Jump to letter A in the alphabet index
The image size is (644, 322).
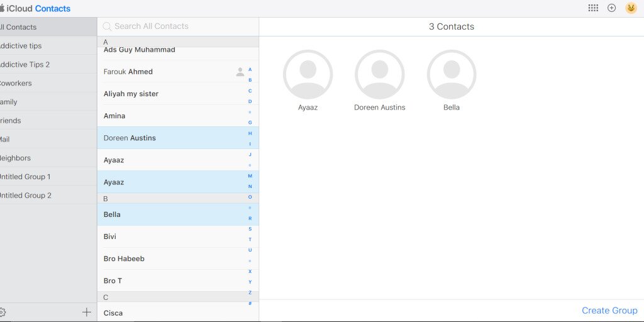(x=250, y=69)
